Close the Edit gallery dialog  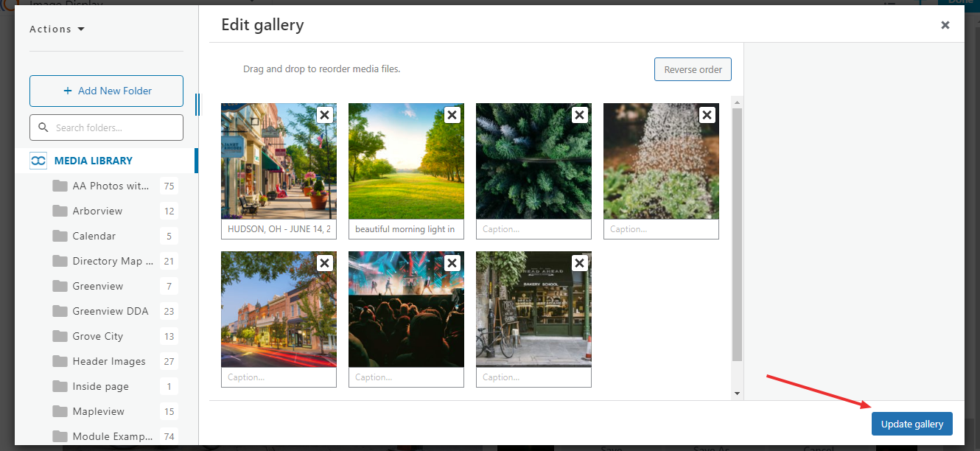[945, 25]
